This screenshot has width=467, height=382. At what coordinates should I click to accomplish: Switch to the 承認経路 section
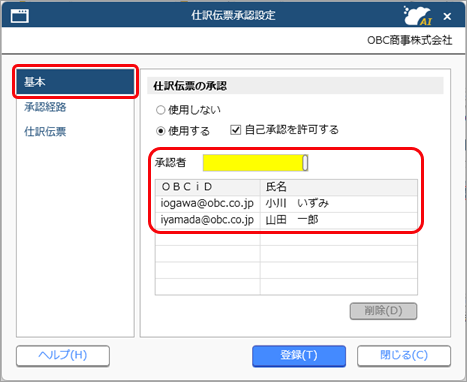coord(45,107)
